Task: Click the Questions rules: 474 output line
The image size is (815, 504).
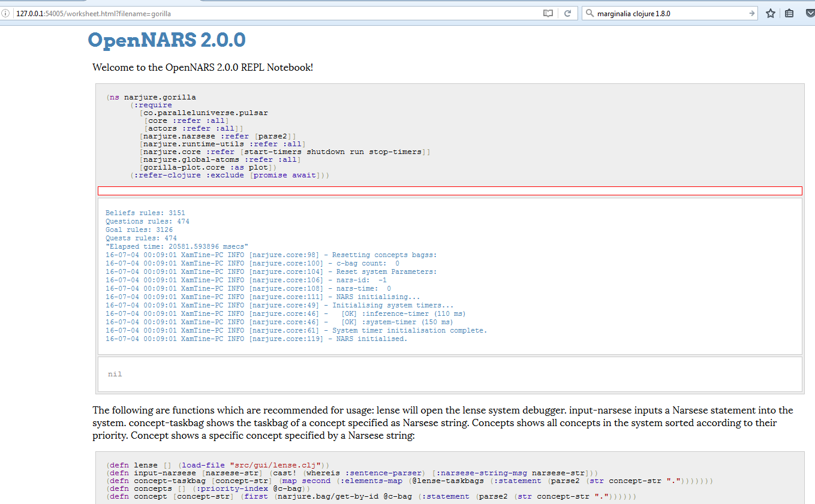Action: coord(148,221)
